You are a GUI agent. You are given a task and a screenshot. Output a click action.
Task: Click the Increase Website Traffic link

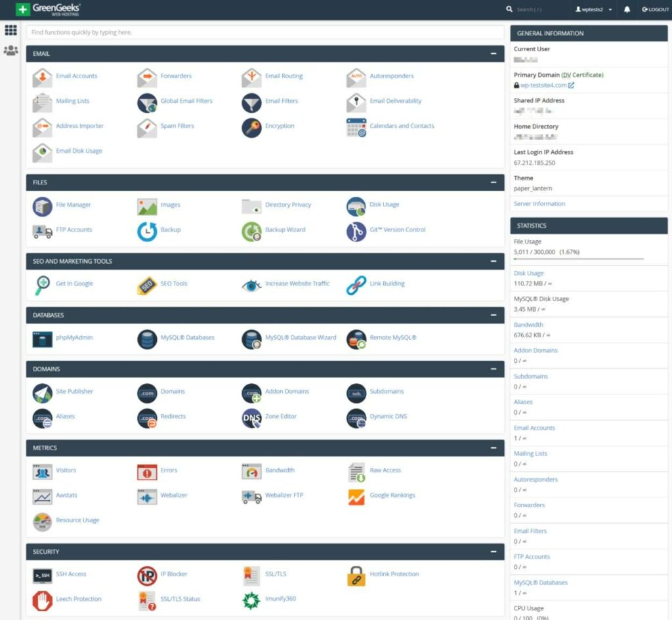pyautogui.click(x=297, y=283)
